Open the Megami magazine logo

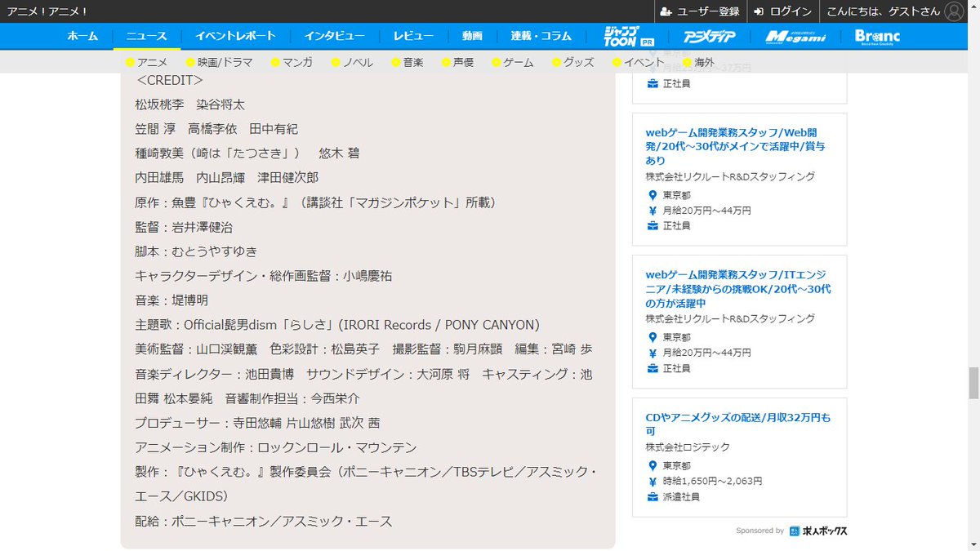(x=795, y=37)
